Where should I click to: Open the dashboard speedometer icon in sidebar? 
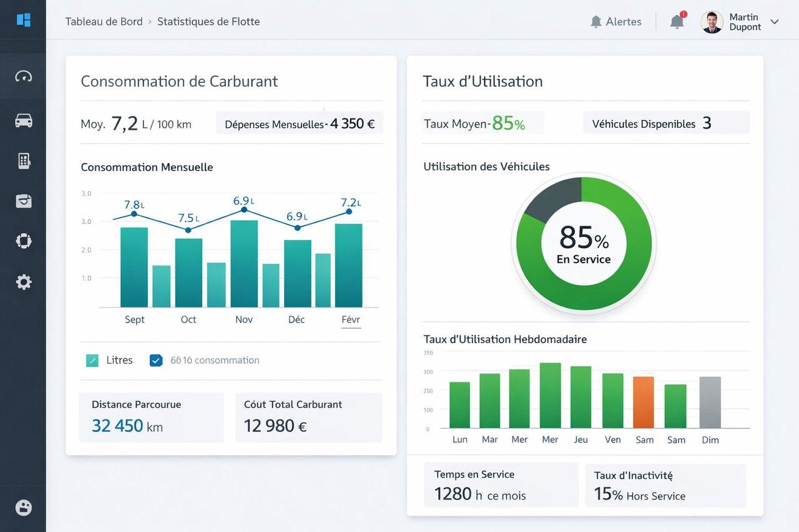pos(23,75)
